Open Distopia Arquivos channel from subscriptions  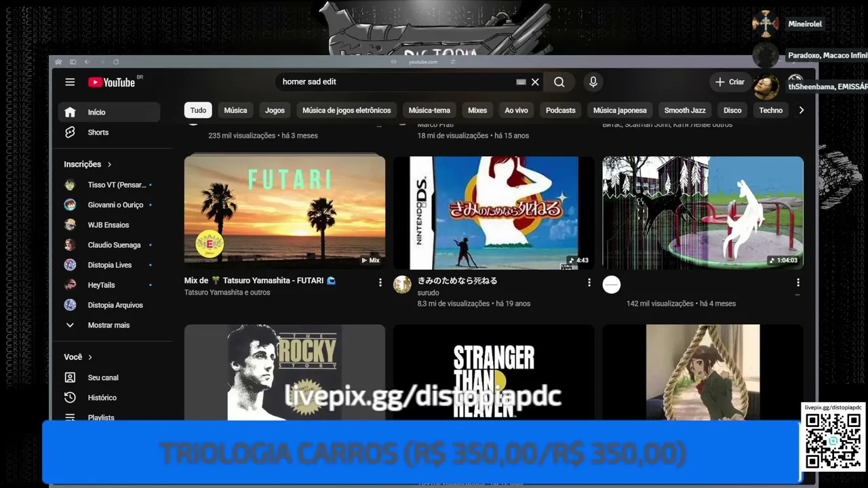(109, 305)
